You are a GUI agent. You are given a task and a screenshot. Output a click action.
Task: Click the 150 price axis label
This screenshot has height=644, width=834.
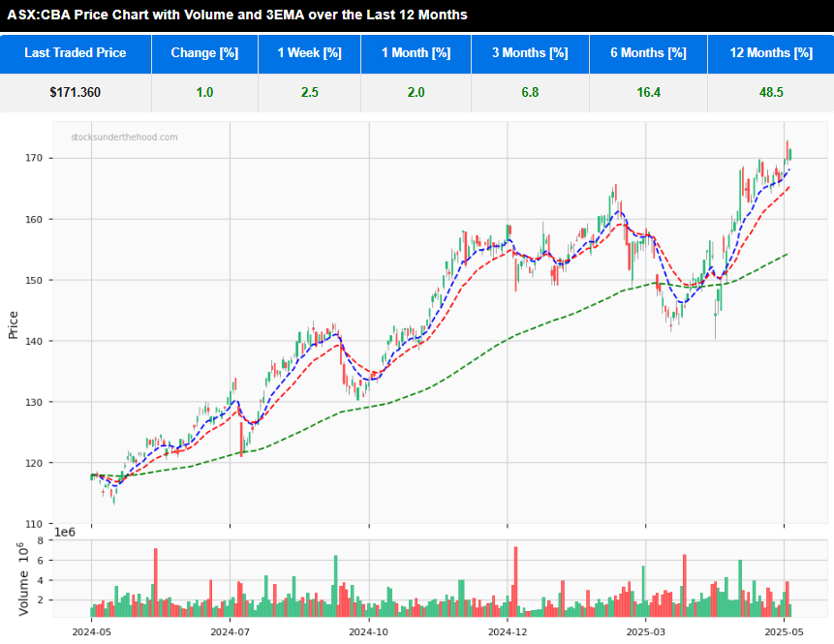coord(34,280)
